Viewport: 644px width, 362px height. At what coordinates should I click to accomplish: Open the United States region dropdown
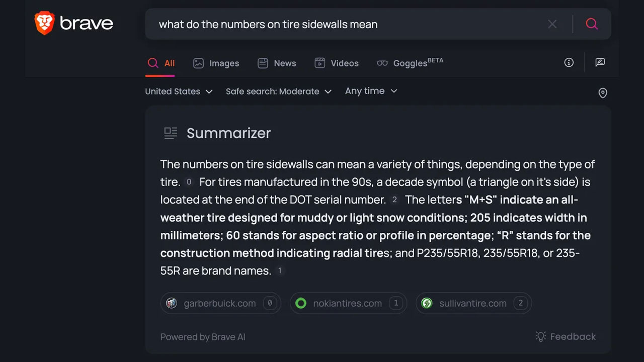click(x=179, y=92)
